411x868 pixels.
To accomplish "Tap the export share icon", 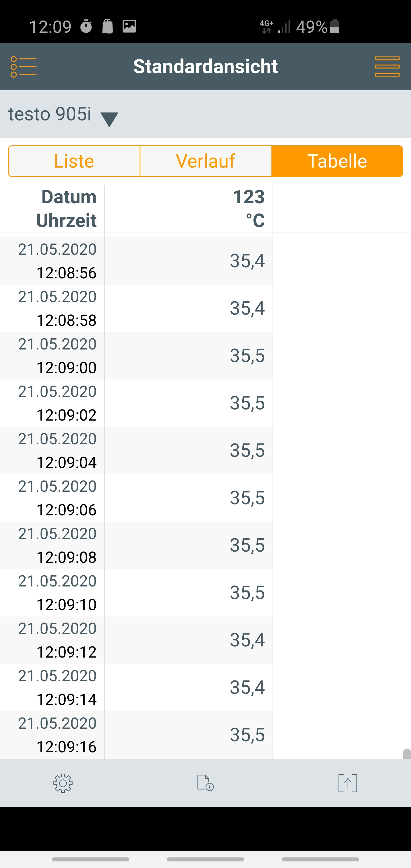I will point(348,783).
